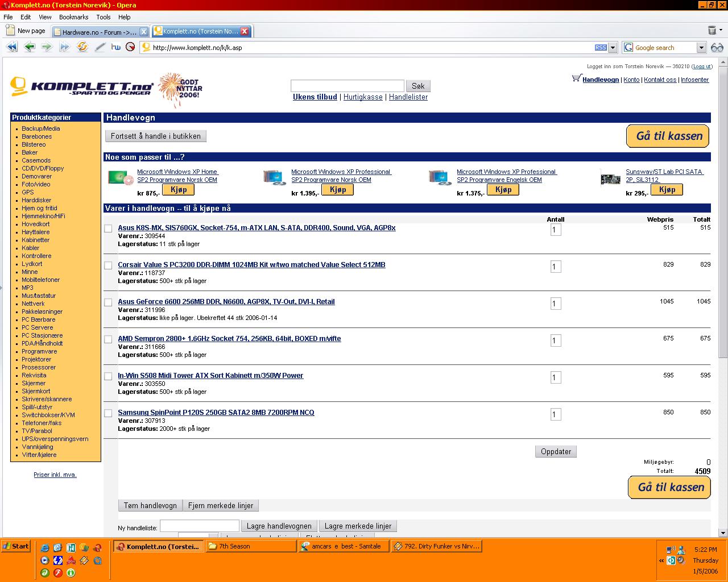This screenshot has width=728, height=582.
Task: Go forward using the green forward arrow
Action: [x=47, y=47]
